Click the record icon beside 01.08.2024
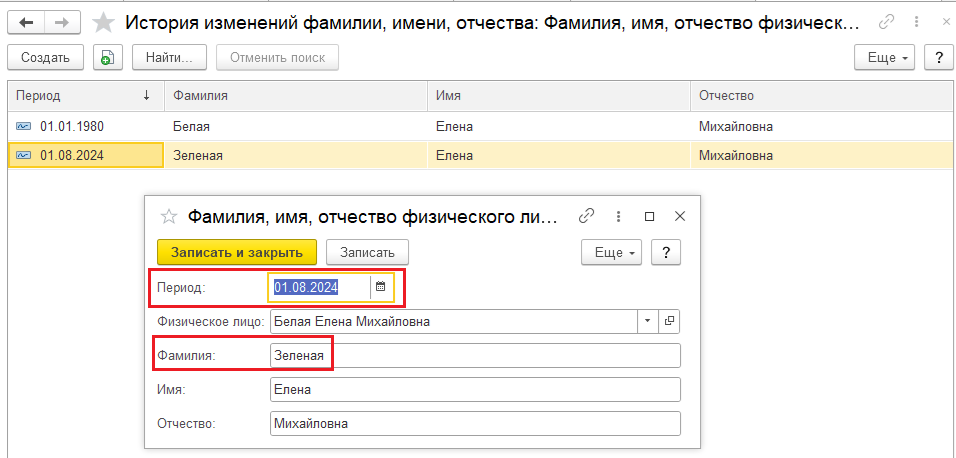The image size is (956, 458). pyautogui.click(x=23, y=156)
